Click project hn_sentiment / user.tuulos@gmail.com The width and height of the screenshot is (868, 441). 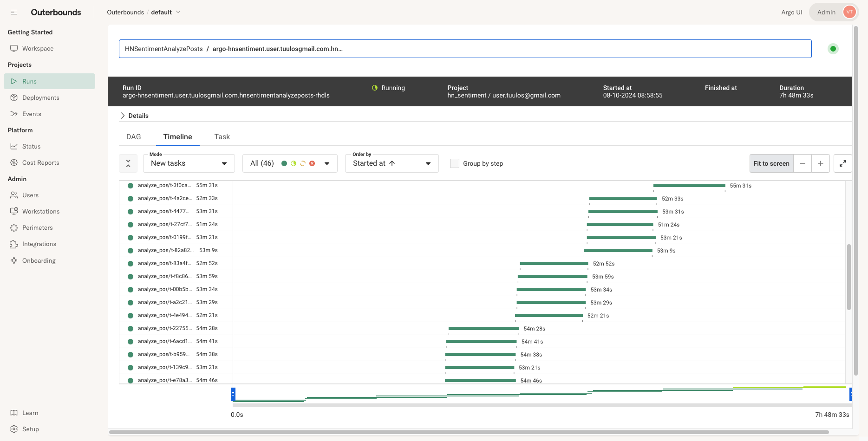[x=504, y=95]
